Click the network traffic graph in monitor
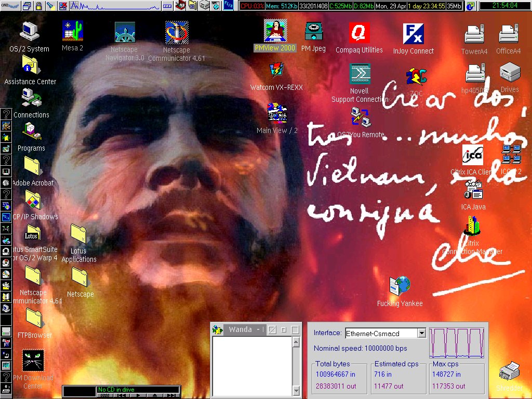This screenshot has height=399, width=532. pos(457,343)
